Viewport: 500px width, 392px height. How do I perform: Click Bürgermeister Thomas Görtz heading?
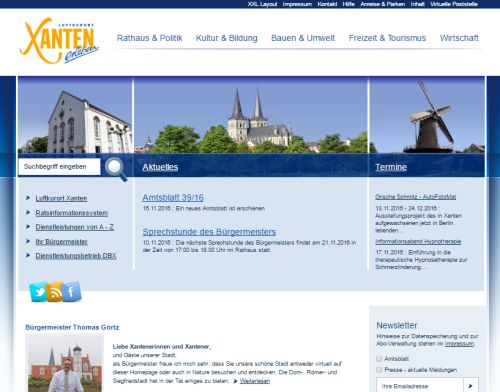point(72,327)
